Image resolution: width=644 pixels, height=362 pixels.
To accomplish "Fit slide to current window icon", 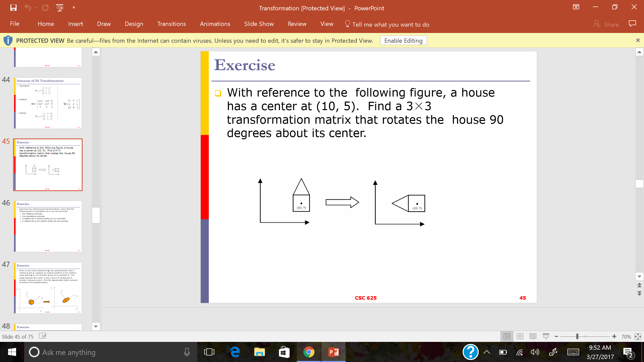I will coord(638,336).
